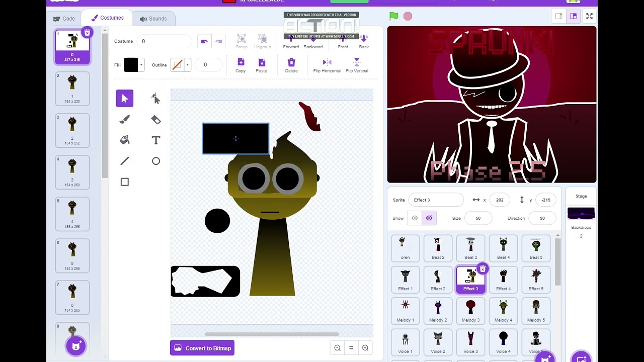Switch to large stage layout
This screenshot has height=362, width=644.
[x=573, y=16]
